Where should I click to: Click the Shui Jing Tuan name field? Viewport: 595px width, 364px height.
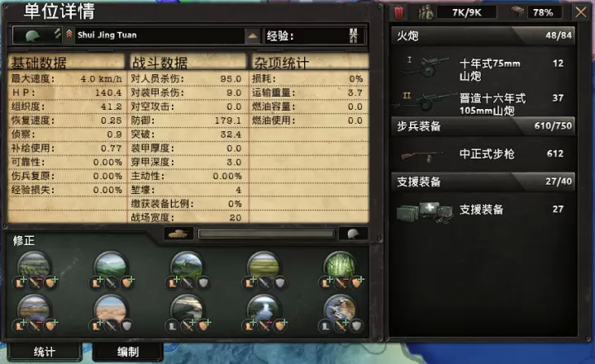pos(159,35)
